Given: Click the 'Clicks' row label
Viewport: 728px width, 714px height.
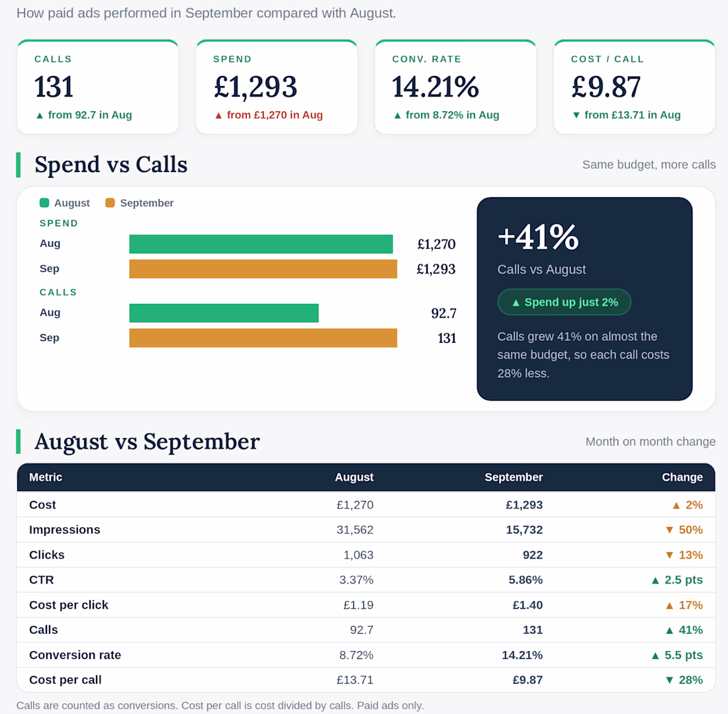Looking at the screenshot, I should (47, 555).
